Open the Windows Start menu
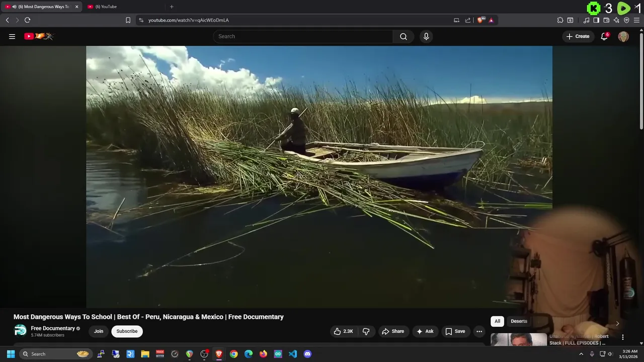This screenshot has width=644, height=362. 11,354
